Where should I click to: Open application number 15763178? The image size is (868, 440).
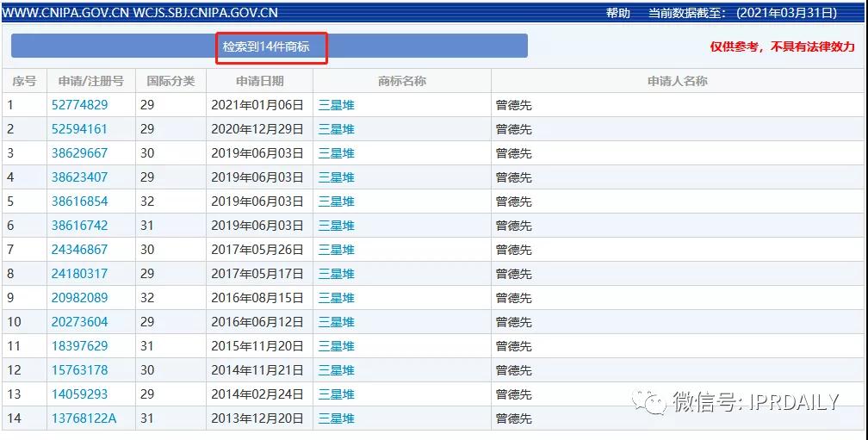click(x=80, y=369)
